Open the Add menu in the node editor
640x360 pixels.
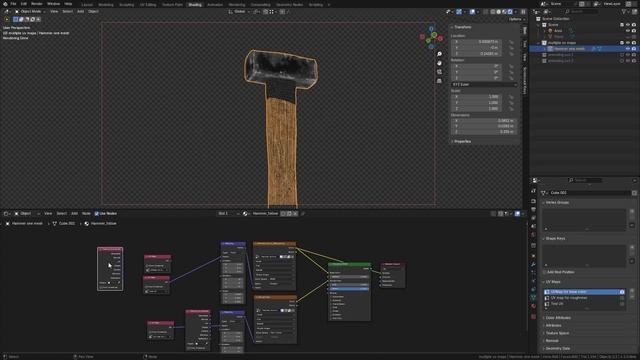[x=74, y=213]
